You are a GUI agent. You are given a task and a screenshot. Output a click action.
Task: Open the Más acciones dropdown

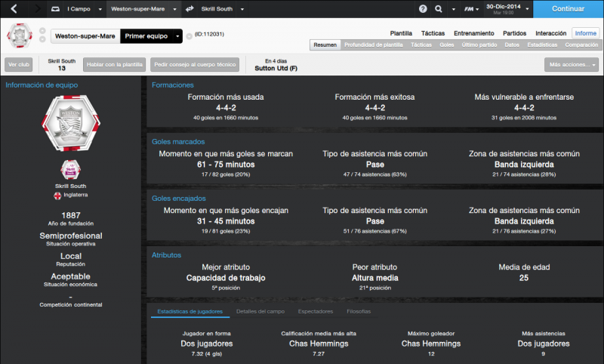572,64
